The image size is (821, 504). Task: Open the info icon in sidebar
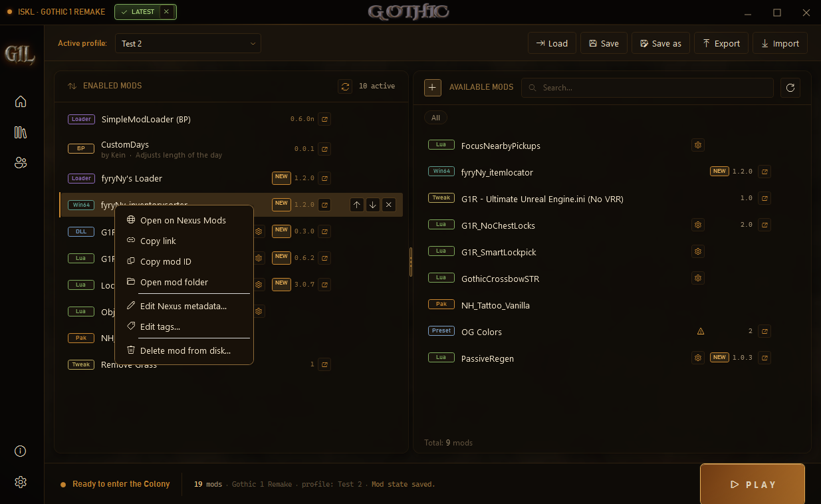21,451
